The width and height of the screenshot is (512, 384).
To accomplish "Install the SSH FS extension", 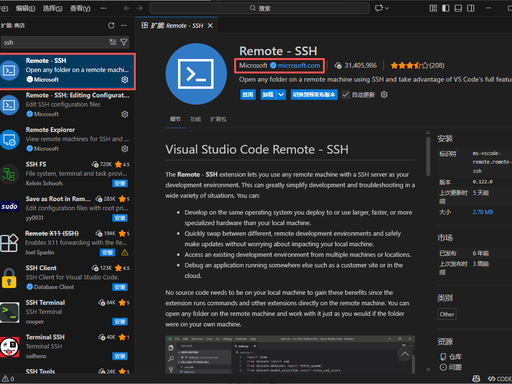I will click(120, 183).
